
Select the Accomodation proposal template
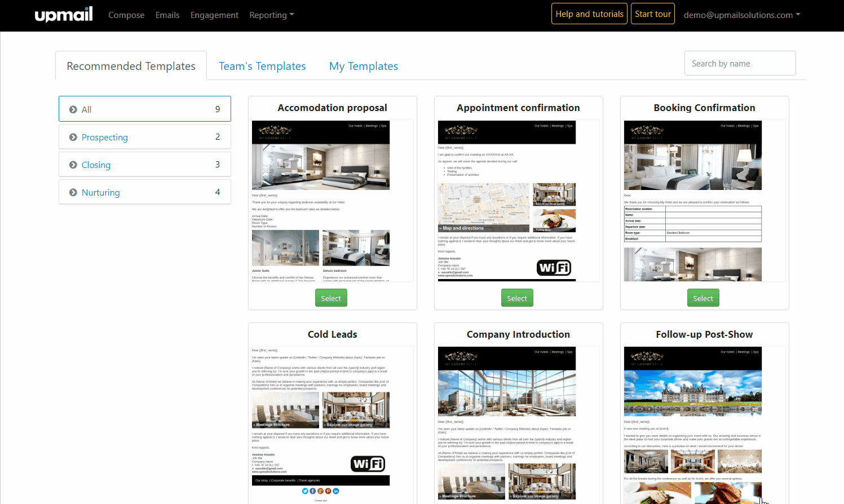[x=331, y=298]
